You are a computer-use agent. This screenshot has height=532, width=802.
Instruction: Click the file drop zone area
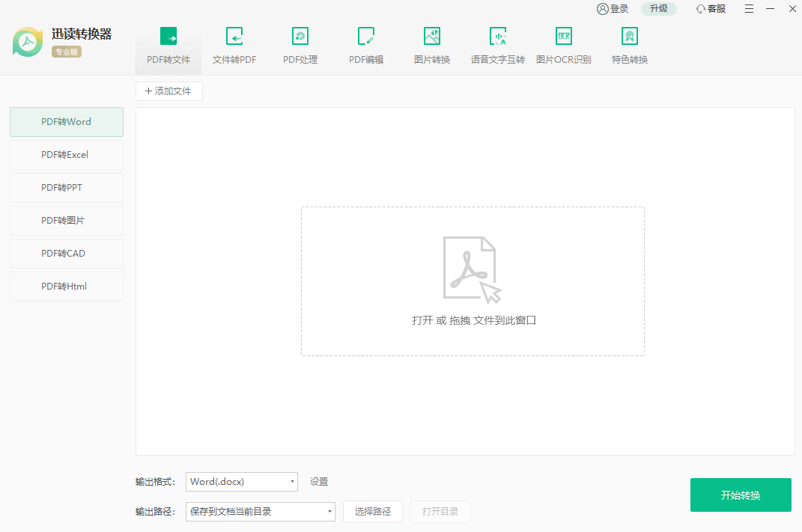click(473, 281)
